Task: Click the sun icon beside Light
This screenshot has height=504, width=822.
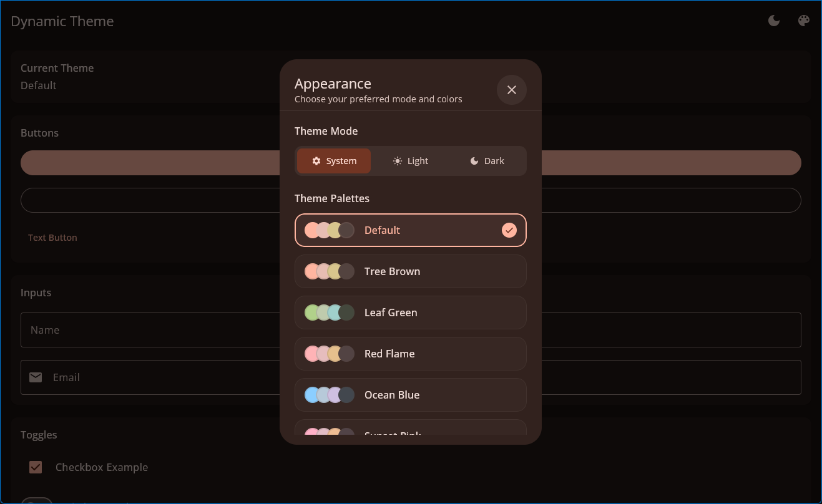Action: [398, 161]
